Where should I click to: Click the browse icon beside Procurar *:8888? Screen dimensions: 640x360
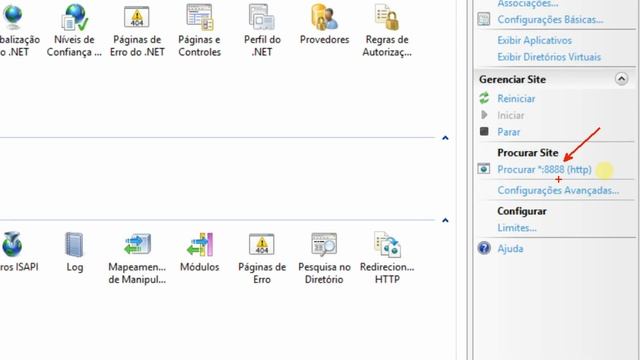(x=484, y=169)
